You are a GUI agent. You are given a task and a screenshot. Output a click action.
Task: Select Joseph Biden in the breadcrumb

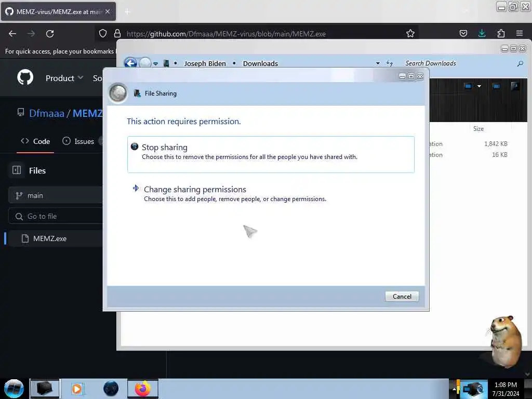pyautogui.click(x=205, y=63)
